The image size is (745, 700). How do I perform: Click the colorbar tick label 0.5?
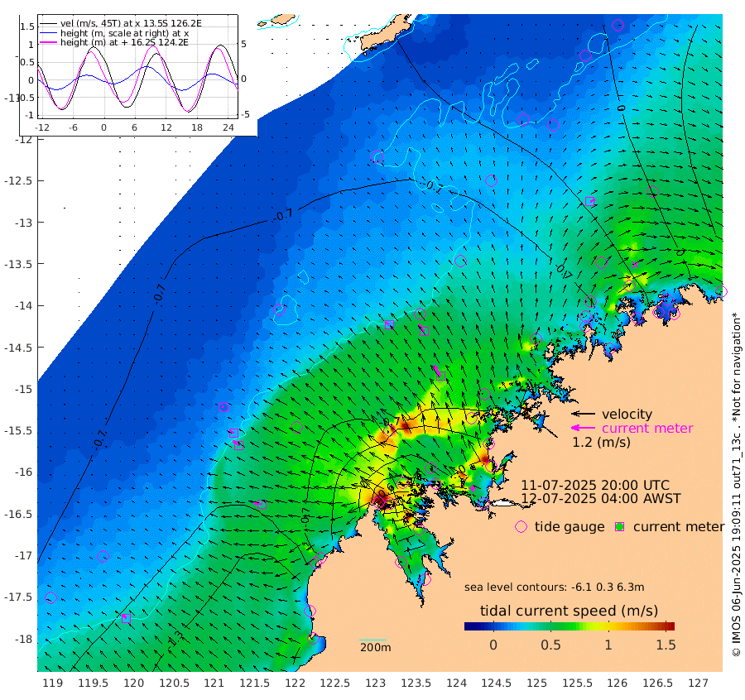coord(550,645)
